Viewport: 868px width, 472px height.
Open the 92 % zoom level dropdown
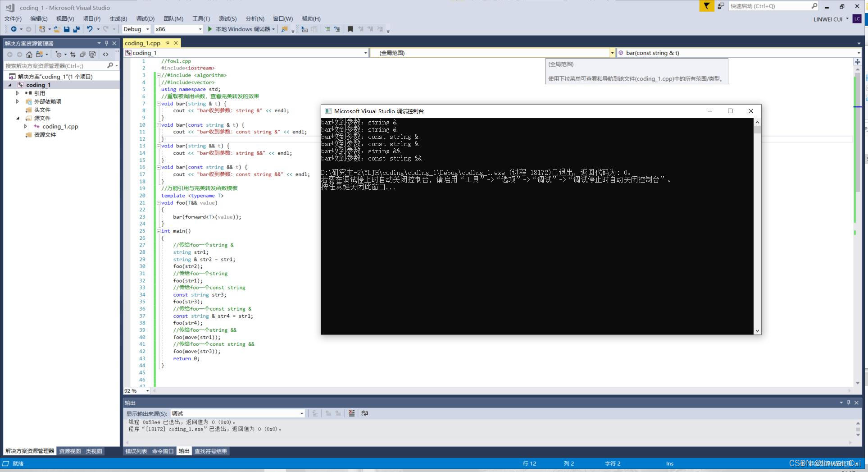(x=136, y=391)
